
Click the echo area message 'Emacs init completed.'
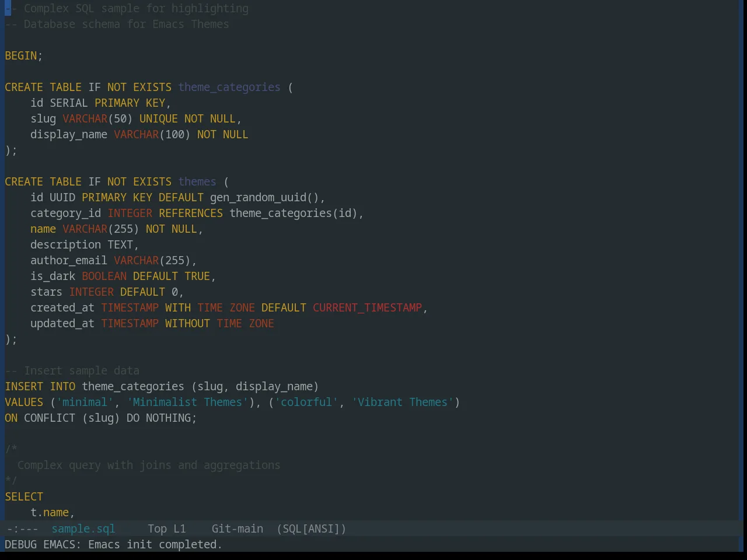tap(155, 544)
